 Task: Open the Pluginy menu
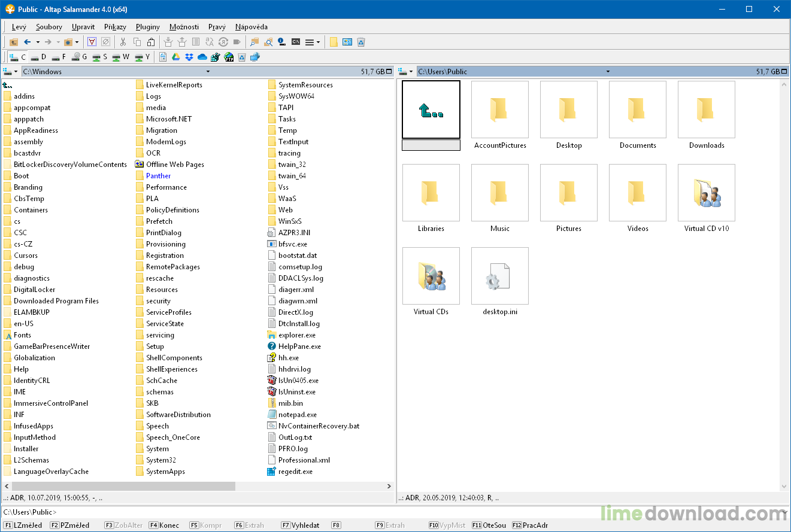[147, 27]
